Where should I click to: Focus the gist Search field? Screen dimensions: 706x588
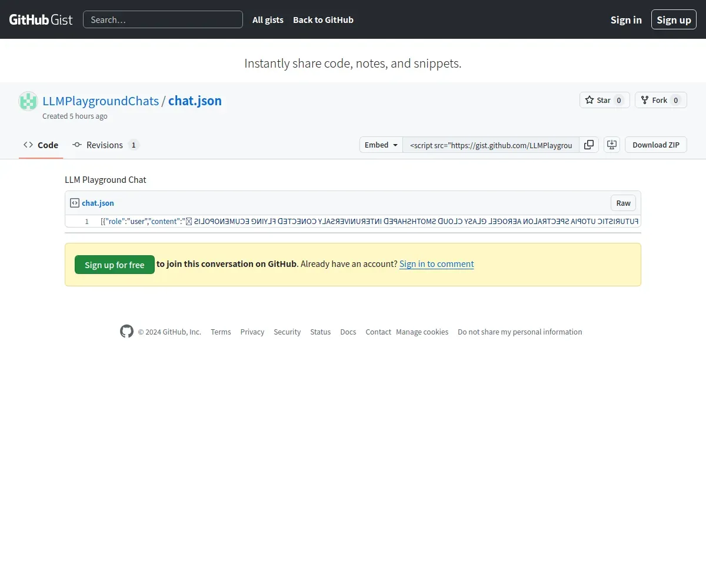[163, 19]
